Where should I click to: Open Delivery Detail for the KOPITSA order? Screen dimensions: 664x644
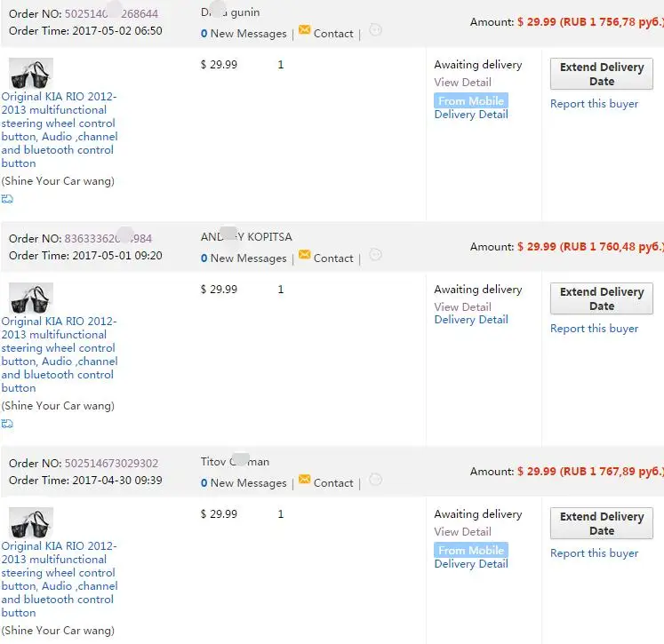click(x=471, y=320)
